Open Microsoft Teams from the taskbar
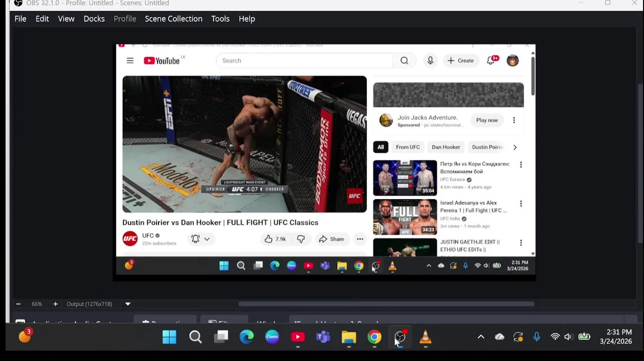The image size is (644, 361). [x=323, y=337]
